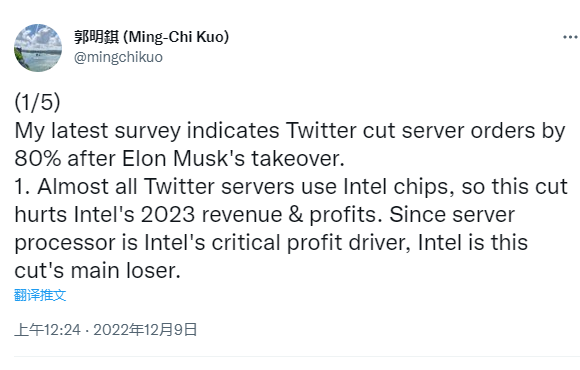This screenshot has width=580, height=370.
Task: Click the 翻译推文 translate tweet link
Action: coord(40,295)
